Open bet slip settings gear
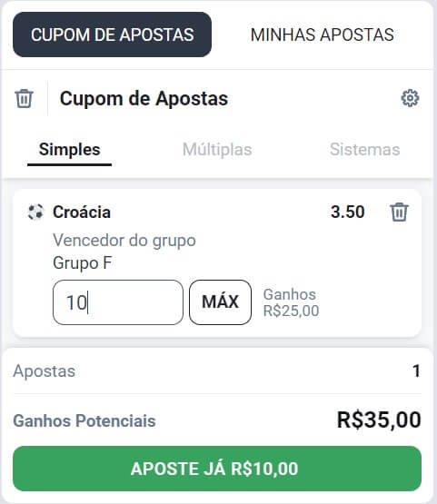Image resolution: width=437 pixels, height=504 pixels. [410, 98]
